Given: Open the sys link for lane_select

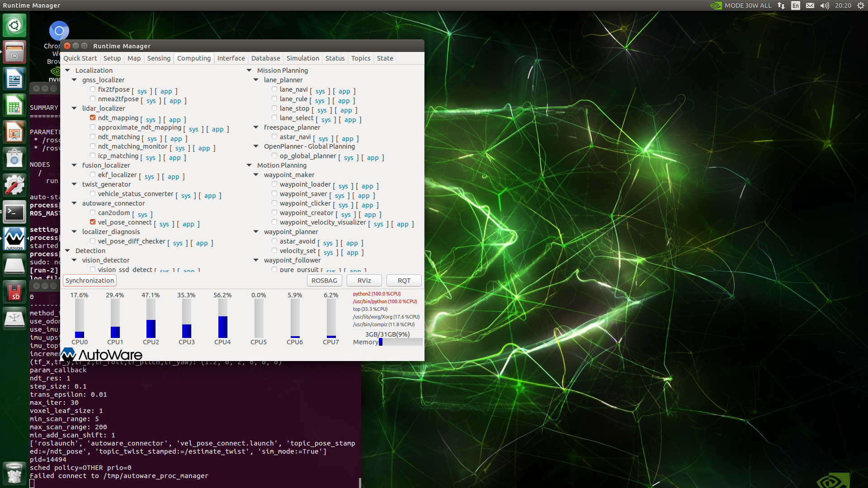Looking at the screenshot, I should (326, 120).
